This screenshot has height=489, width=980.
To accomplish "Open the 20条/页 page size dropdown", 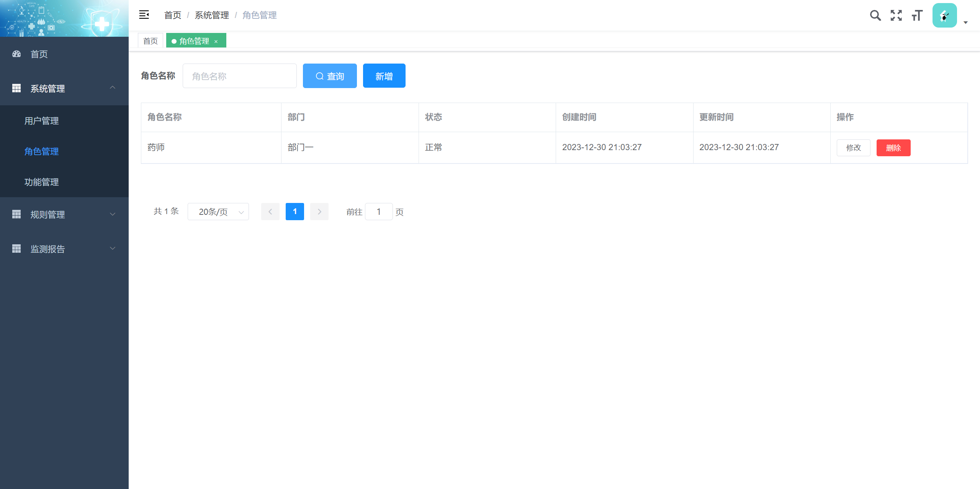I will point(218,212).
